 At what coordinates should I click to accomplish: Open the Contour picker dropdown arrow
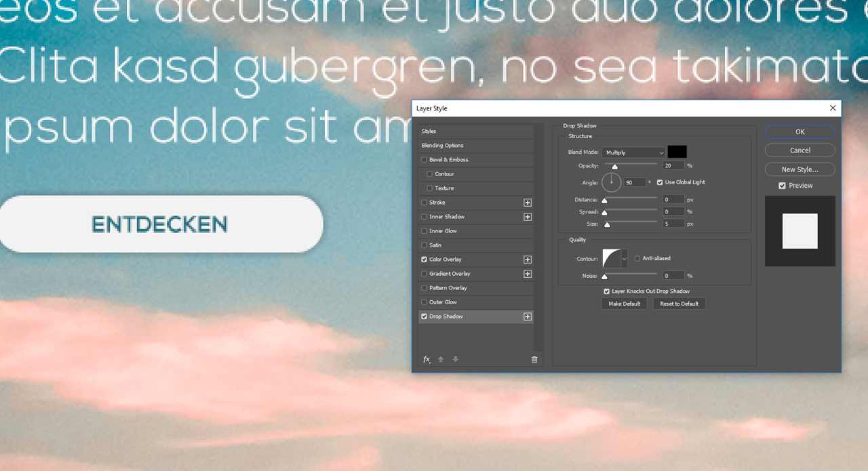pyautogui.click(x=624, y=258)
